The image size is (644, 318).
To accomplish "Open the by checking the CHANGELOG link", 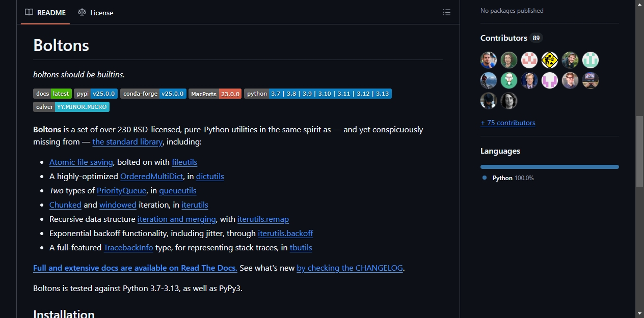I will [350, 268].
